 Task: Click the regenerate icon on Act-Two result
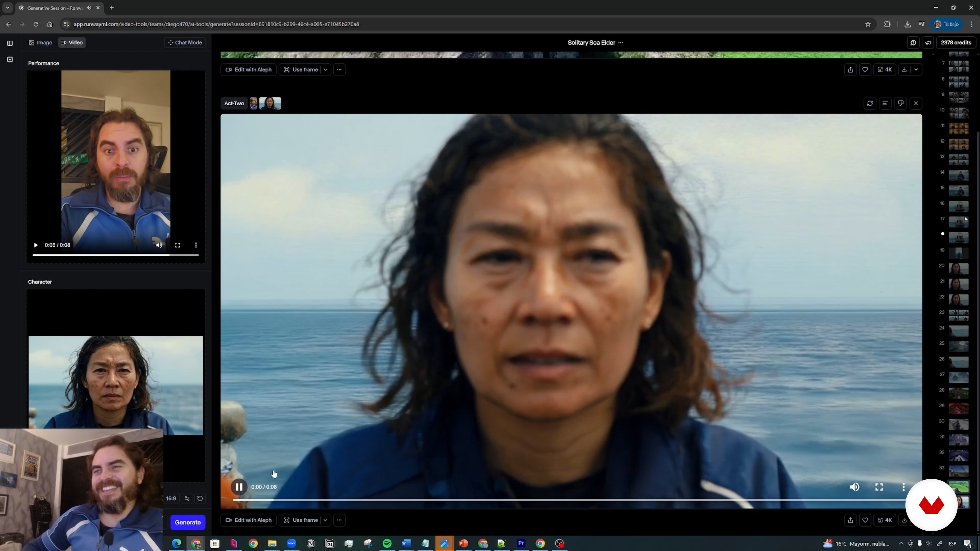(x=870, y=103)
